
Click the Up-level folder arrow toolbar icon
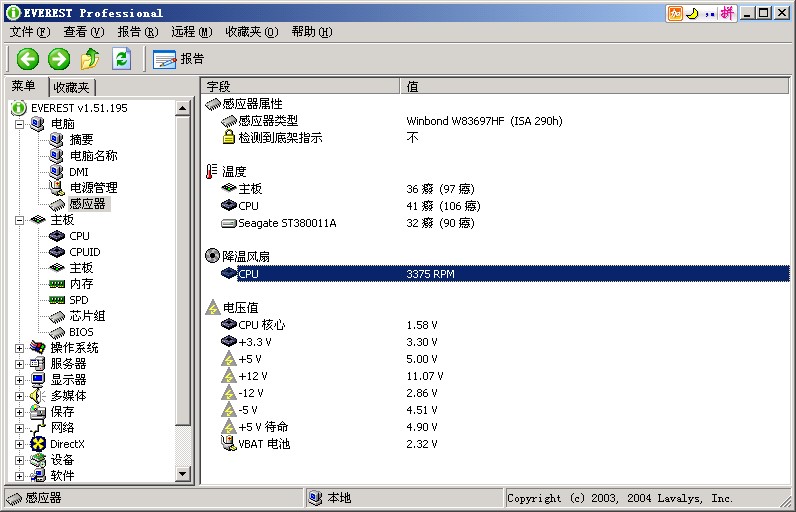pyautogui.click(x=90, y=59)
